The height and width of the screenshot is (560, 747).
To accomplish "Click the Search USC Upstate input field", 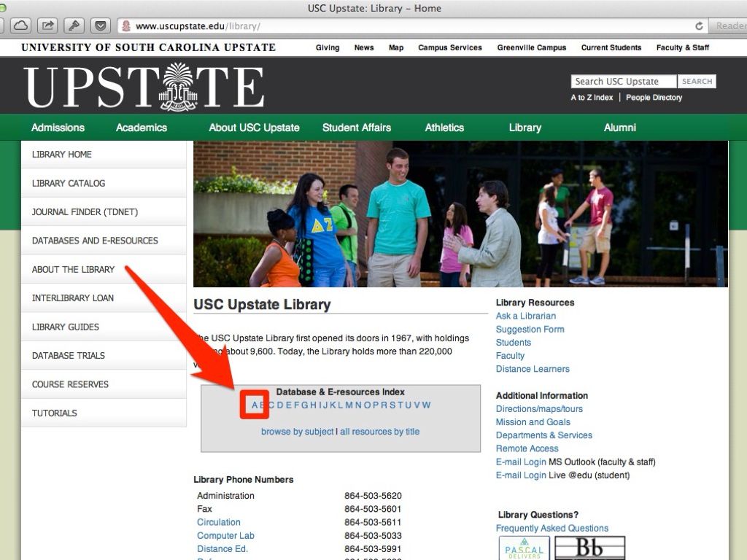I will point(624,82).
